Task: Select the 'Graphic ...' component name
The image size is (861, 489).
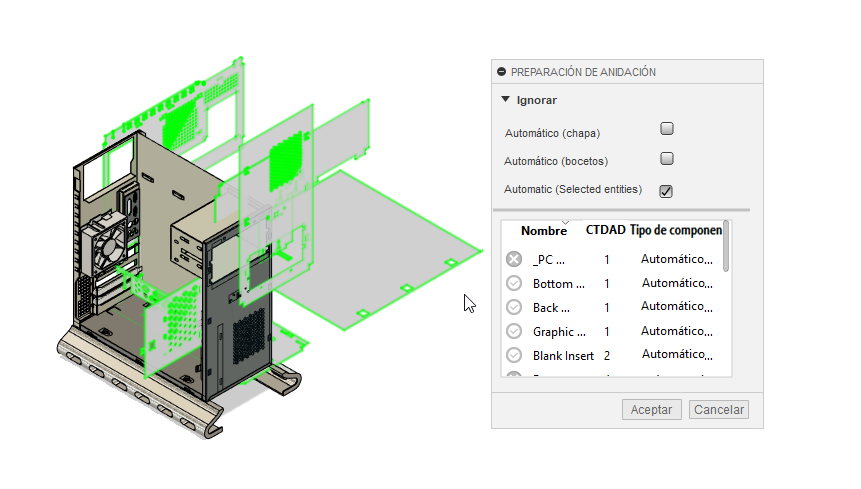Action: click(559, 332)
